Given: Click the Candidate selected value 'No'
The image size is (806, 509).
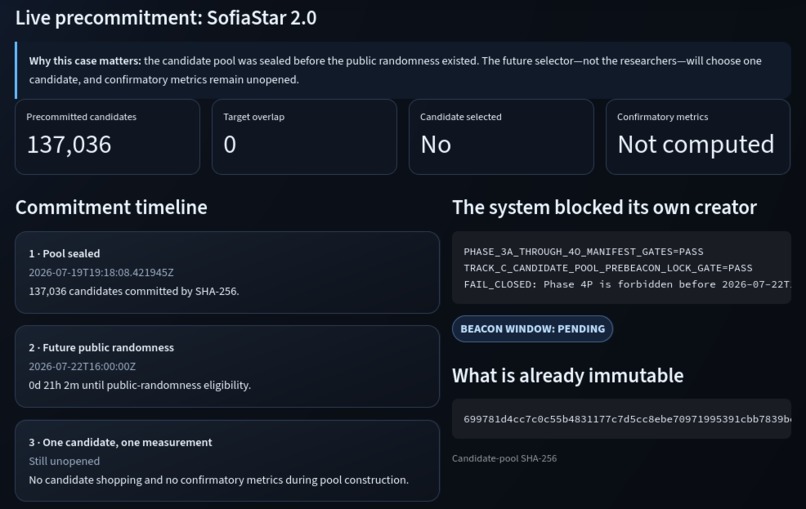Looking at the screenshot, I should (436, 144).
